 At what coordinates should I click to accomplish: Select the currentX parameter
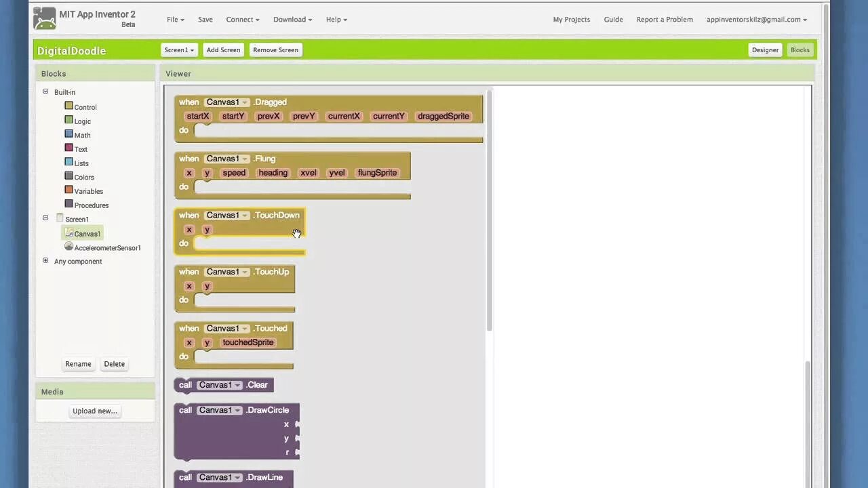point(344,116)
